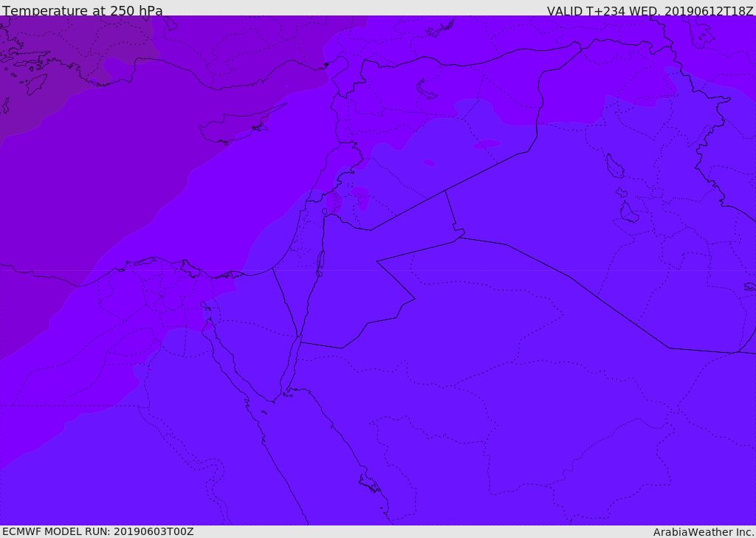Click the 'Temperature at 250 hPa' title

pyautogui.click(x=83, y=10)
